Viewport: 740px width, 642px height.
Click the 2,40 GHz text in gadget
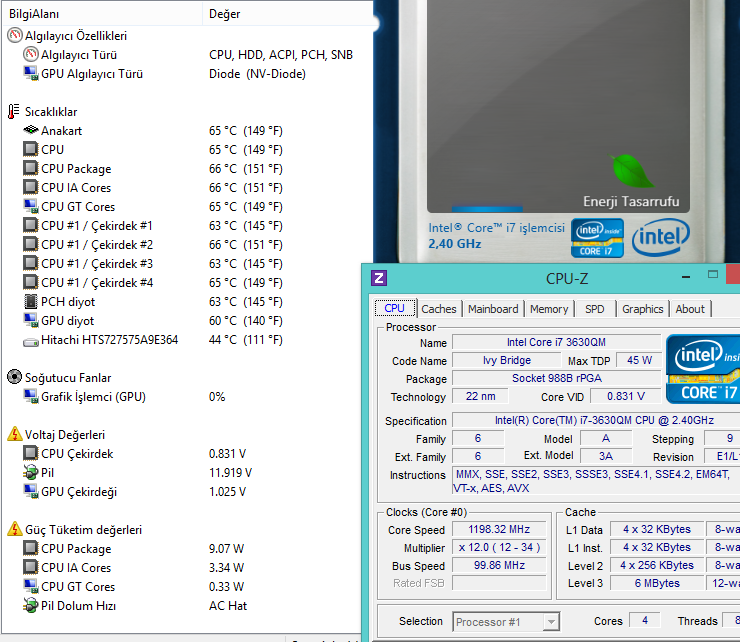tap(454, 244)
